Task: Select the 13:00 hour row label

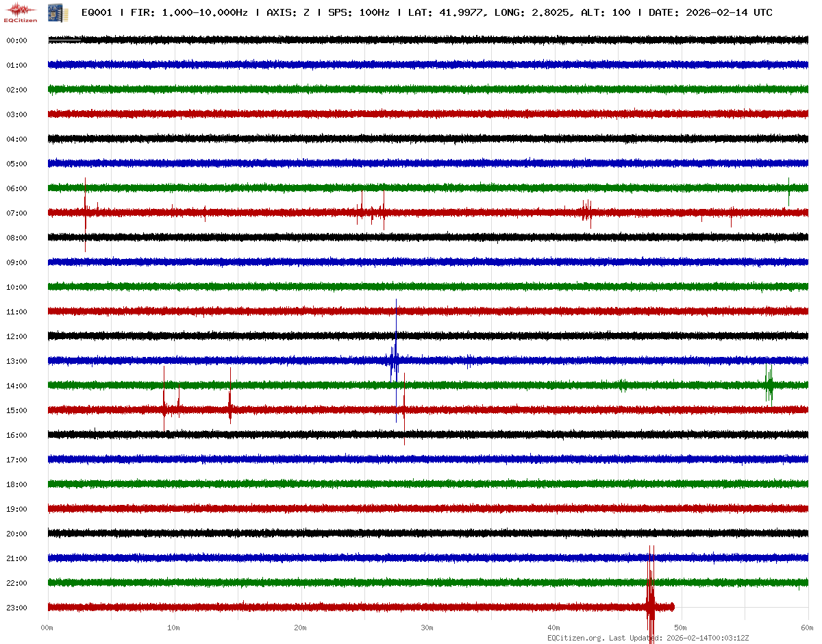Action: point(16,361)
